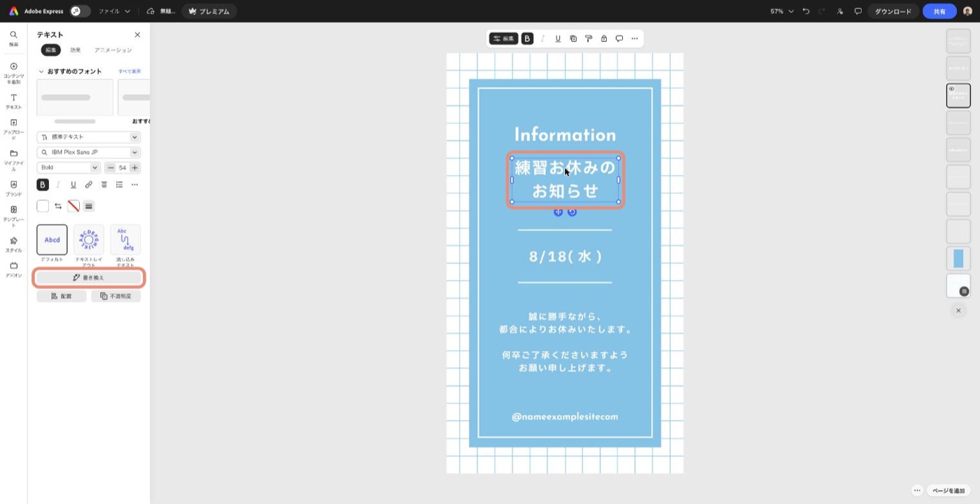Click the white text fill color swatch
This screenshot has height=504, width=980.
(x=43, y=206)
